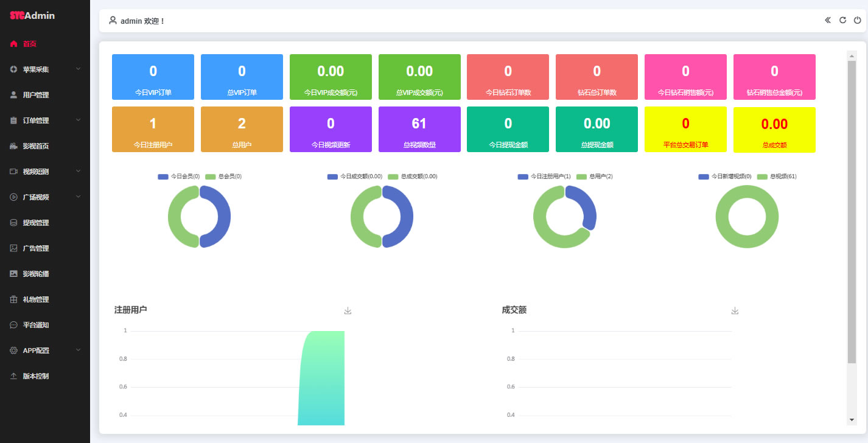Expand the 苹果采集 submenu arrow
868x443 pixels.
coord(78,69)
